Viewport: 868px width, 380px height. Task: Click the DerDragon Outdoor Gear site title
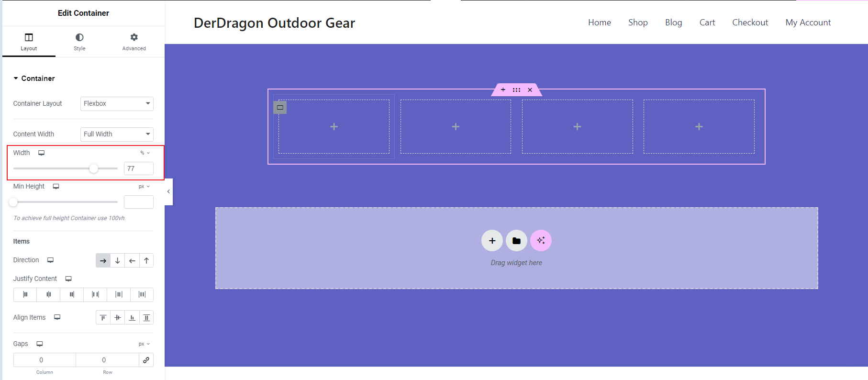click(274, 23)
